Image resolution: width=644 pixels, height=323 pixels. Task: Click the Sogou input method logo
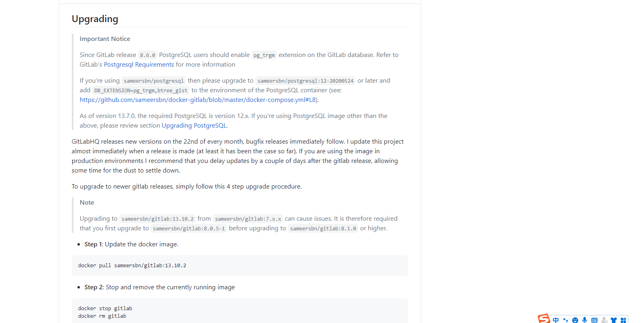[x=544, y=319]
